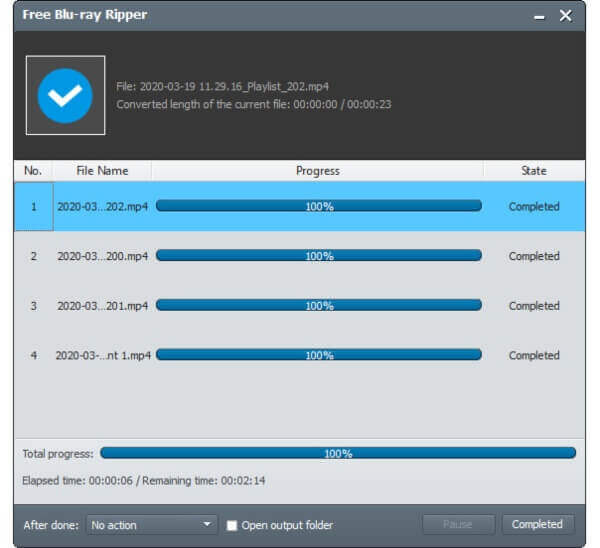This screenshot has height=548, width=600.
Task: Click the Total progress bar
Action: click(x=338, y=453)
